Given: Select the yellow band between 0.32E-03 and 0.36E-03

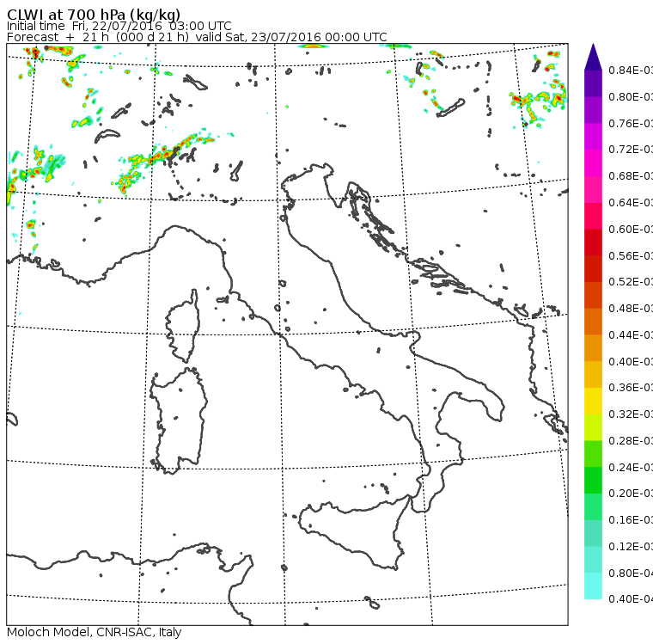Looking at the screenshot, I should tap(593, 401).
